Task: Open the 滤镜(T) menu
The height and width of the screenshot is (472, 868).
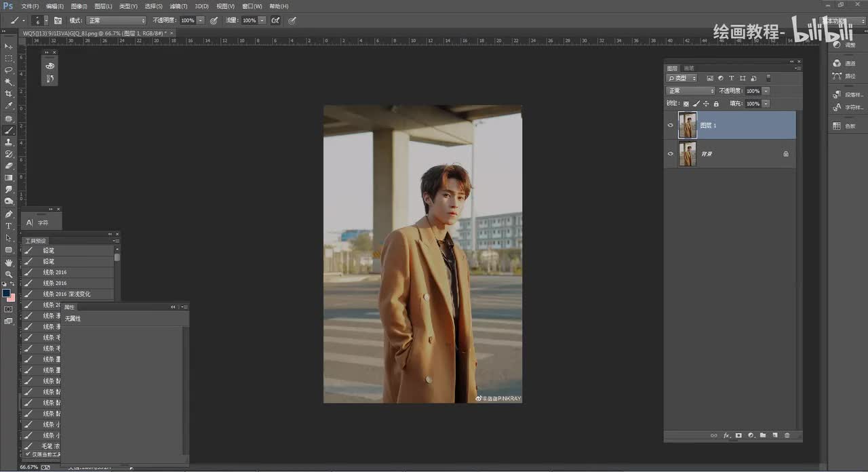Action: tap(180, 6)
